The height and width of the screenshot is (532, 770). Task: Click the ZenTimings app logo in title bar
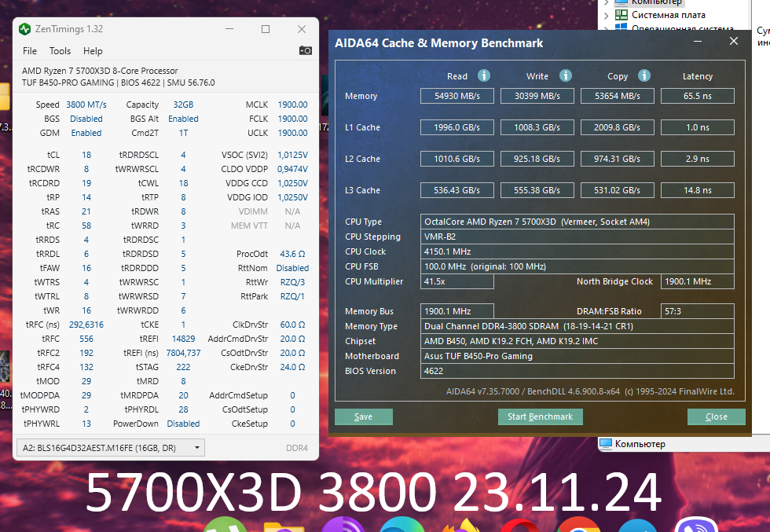click(24, 29)
